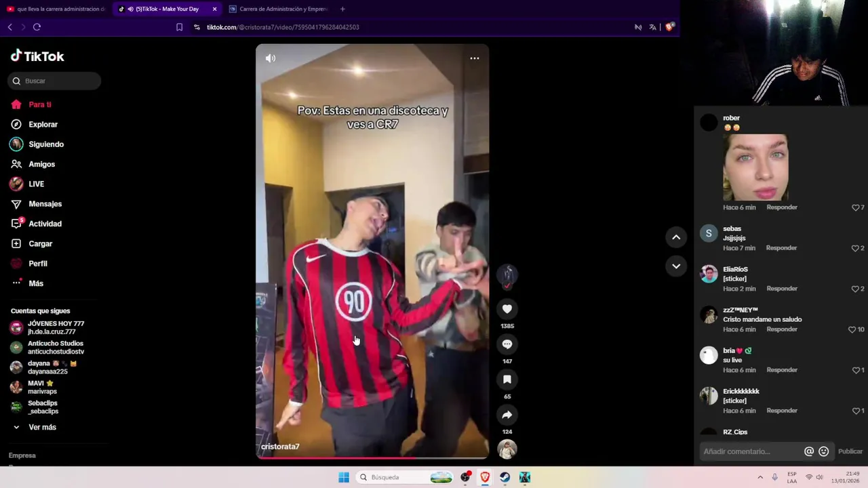Open Steam from the taskbar
Screen dimensions: 868x488
tap(505, 477)
